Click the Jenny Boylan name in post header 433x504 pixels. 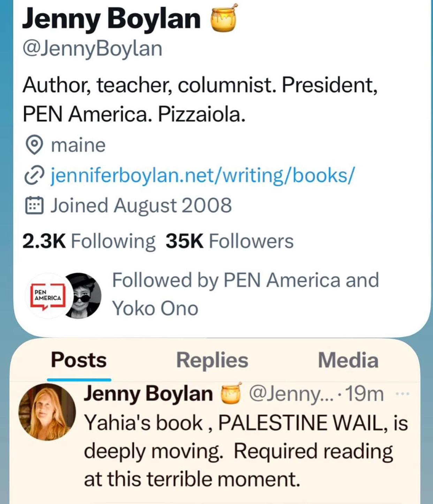click(x=148, y=393)
